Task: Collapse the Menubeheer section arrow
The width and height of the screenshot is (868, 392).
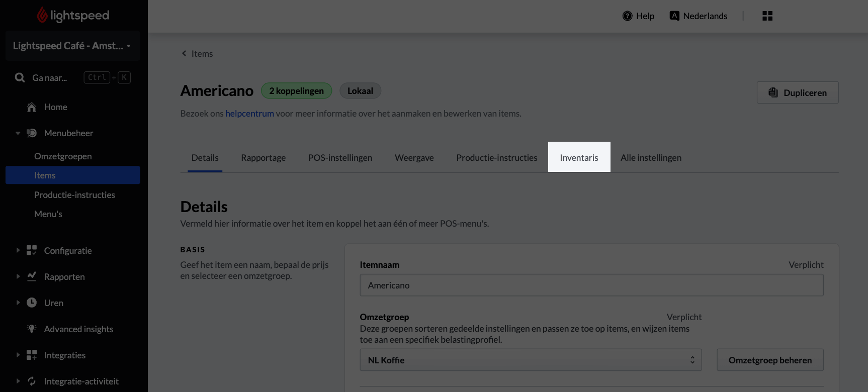Action: 18,133
